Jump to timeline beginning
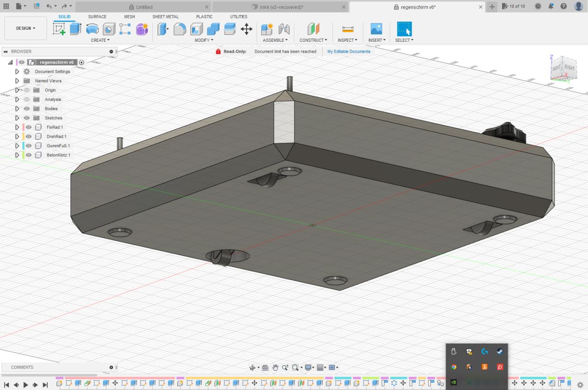The image size is (588, 390). [x=6, y=385]
